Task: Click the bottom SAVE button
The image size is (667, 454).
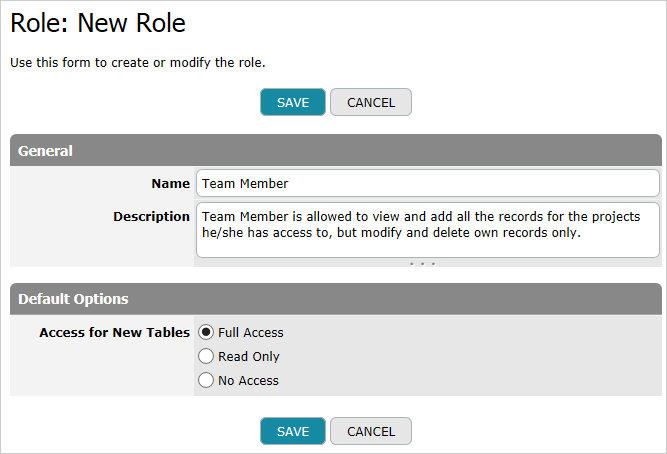Action: [293, 431]
